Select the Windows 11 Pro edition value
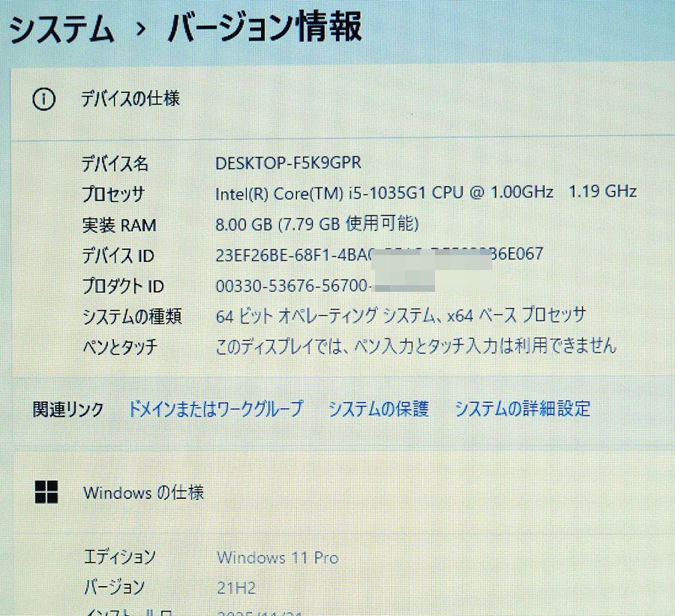This screenshot has width=675, height=616. click(x=277, y=557)
